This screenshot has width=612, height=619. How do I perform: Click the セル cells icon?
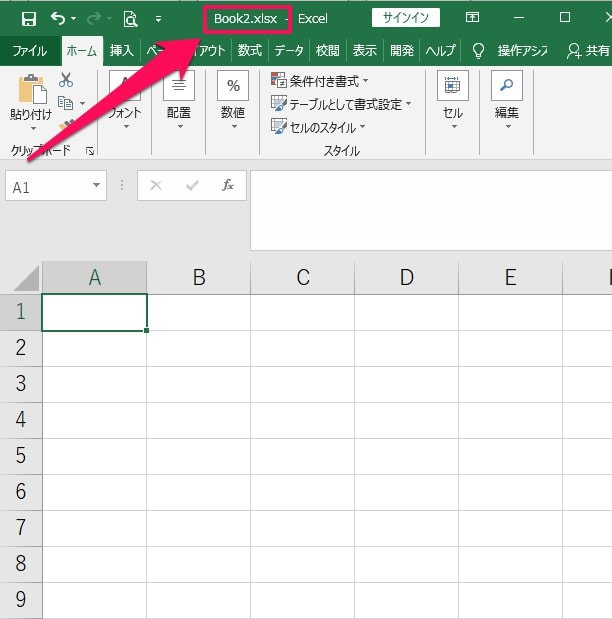coord(453,85)
